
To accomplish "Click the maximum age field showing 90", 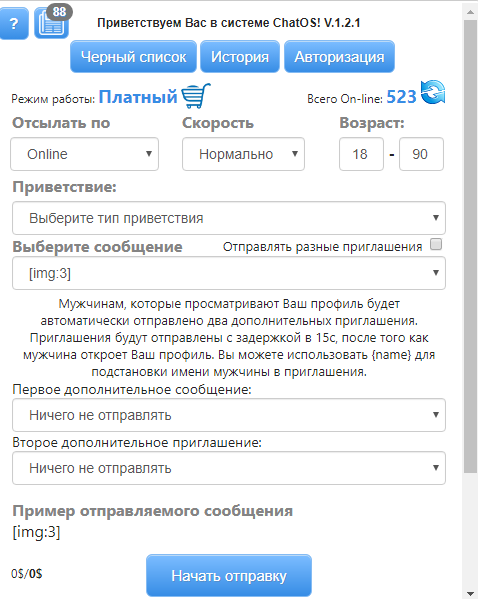I will 421,154.
